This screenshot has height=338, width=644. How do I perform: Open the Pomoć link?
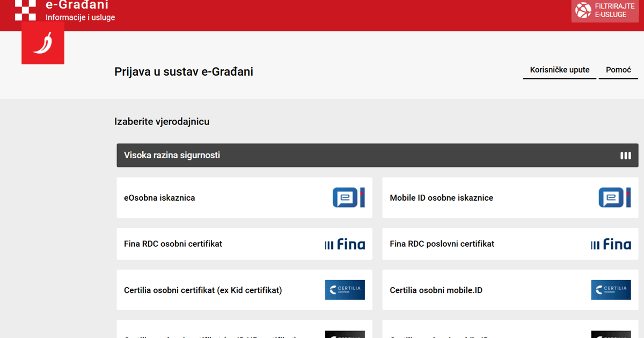(618, 70)
